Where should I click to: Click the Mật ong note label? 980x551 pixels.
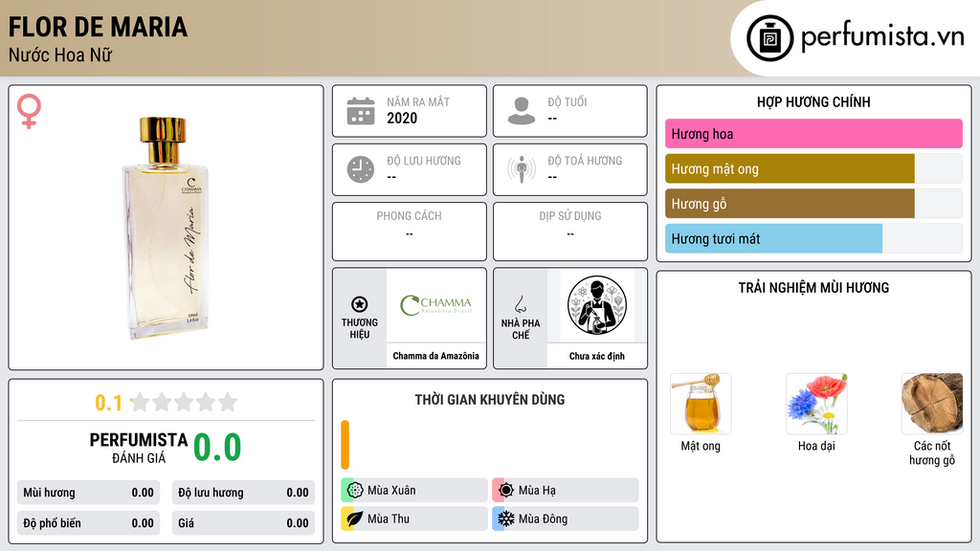coord(701,446)
